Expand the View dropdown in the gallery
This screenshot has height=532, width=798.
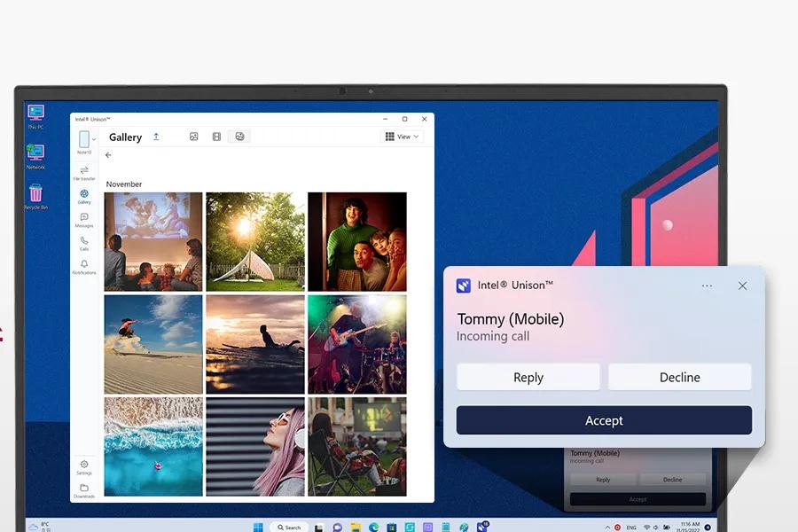pos(403,137)
